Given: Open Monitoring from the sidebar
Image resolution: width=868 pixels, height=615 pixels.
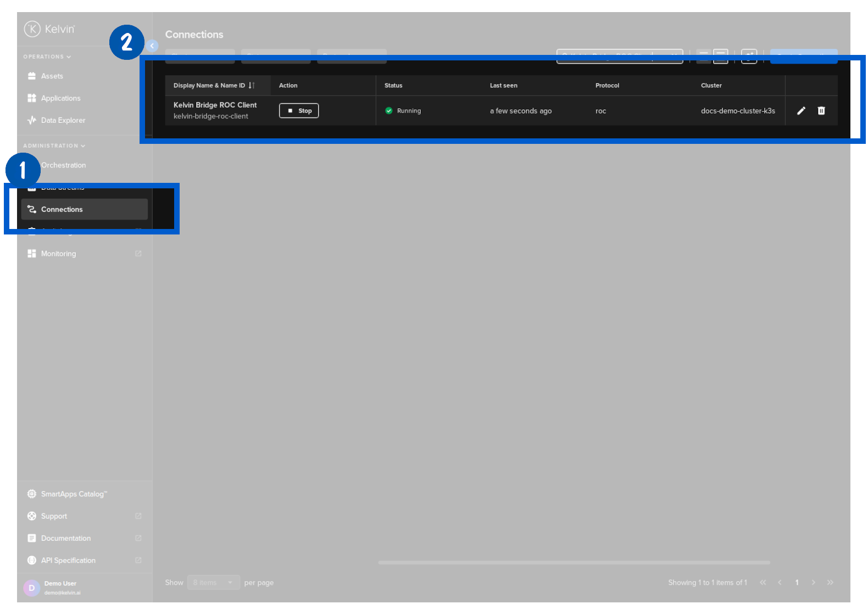Looking at the screenshot, I should [58, 254].
